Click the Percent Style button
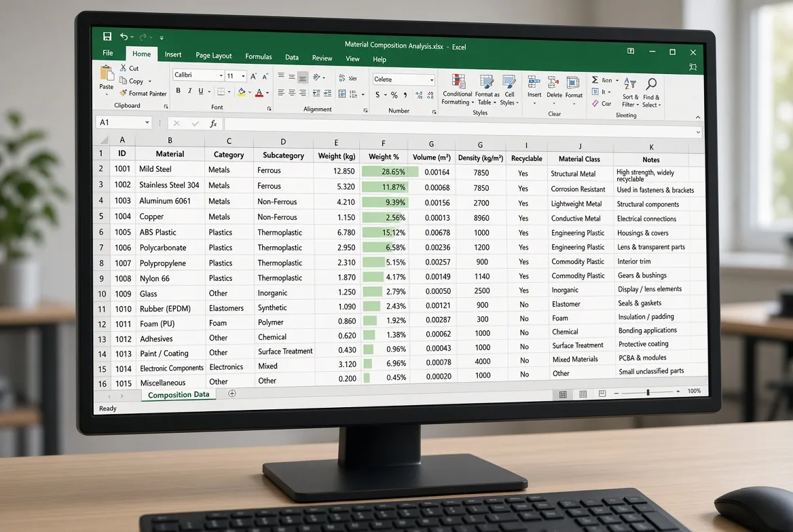 click(x=394, y=95)
